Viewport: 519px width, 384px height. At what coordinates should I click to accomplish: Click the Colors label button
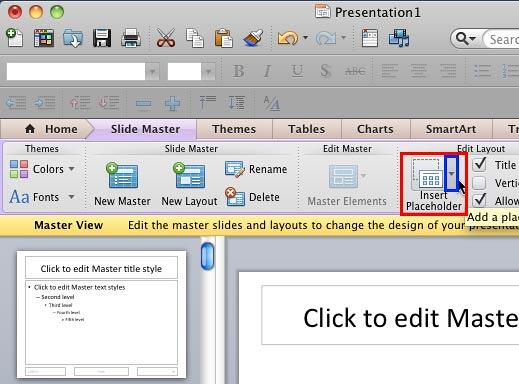[48, 169]
